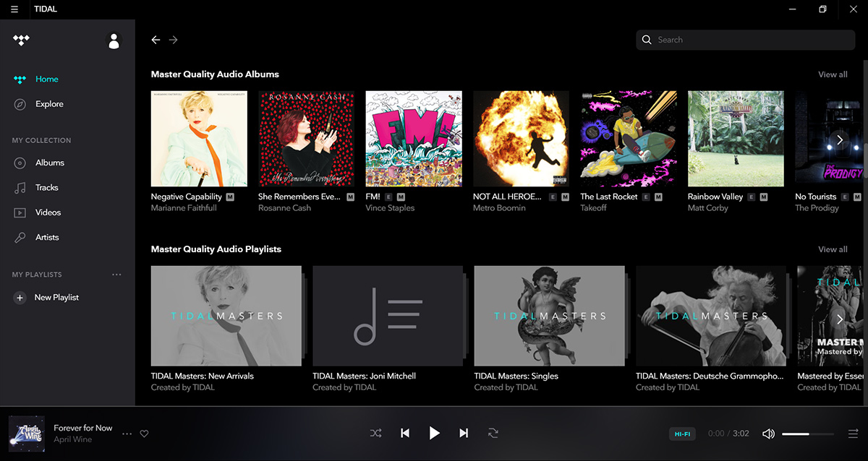
Task: Type in the Search field
Action: (x=746, y=40)
